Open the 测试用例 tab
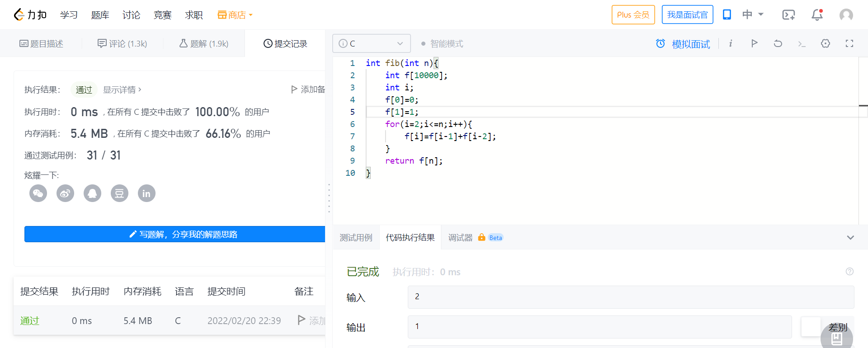Image resolution: width=868 pixels, height=348 pixels. tap(356, 238)
